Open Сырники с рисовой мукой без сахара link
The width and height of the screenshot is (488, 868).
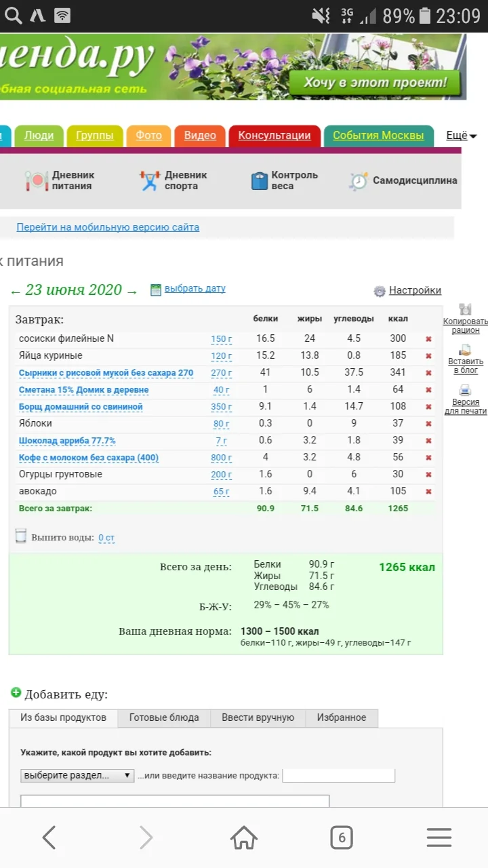click(106, 373)
